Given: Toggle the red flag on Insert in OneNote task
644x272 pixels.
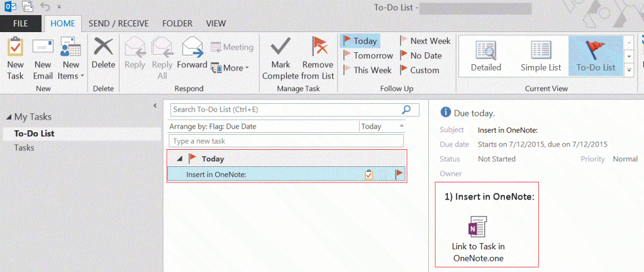Looking at the screenshot, I should (399, 174).
